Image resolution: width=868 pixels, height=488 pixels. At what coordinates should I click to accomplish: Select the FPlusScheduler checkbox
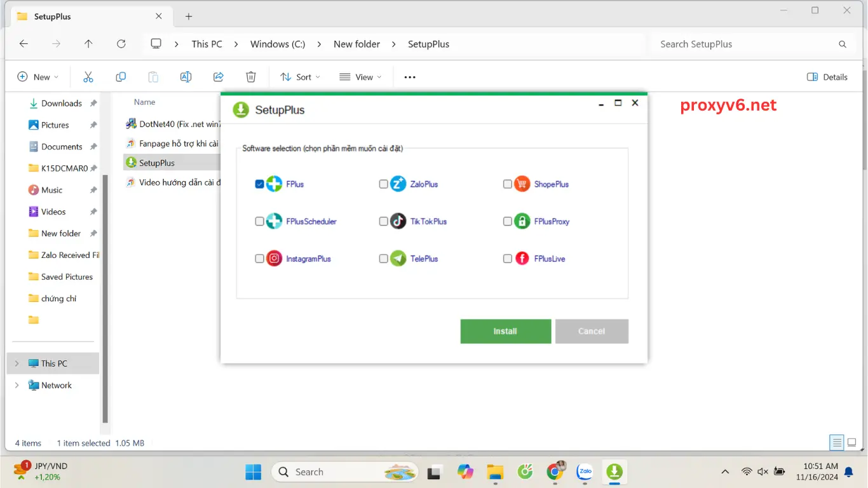(x=259, y=222)
